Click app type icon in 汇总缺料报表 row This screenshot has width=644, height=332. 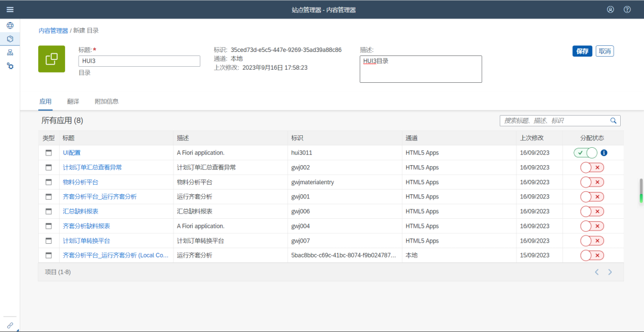click(49, 212)
